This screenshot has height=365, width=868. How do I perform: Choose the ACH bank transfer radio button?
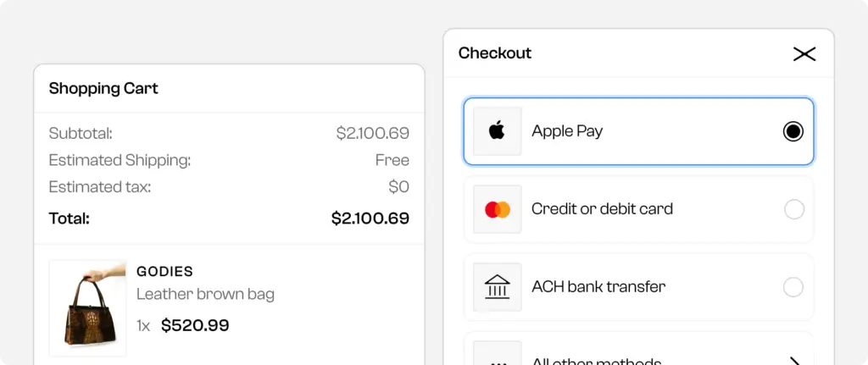(x=793, y=287)
